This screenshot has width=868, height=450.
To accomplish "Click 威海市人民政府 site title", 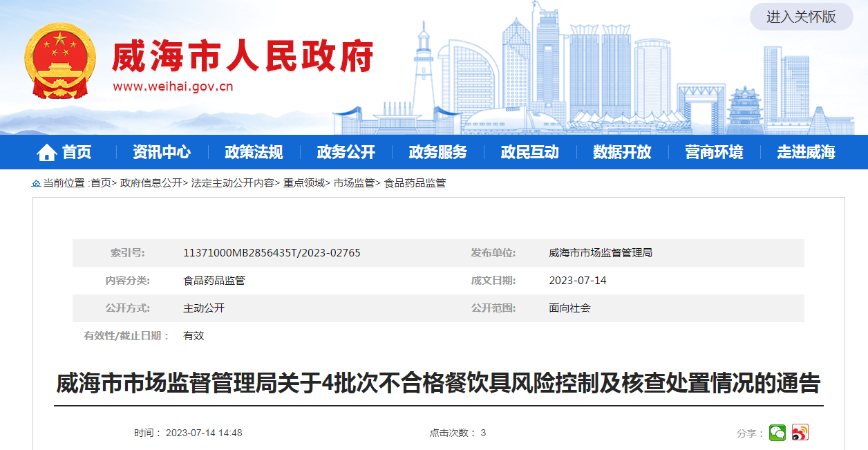I will point(243,56).
